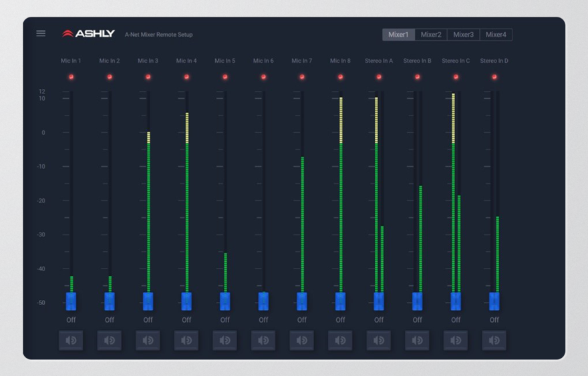The height and width of the screenshot is (376, 588).
Task: Mute the Stereo In D channel
Action: point(494,341)
